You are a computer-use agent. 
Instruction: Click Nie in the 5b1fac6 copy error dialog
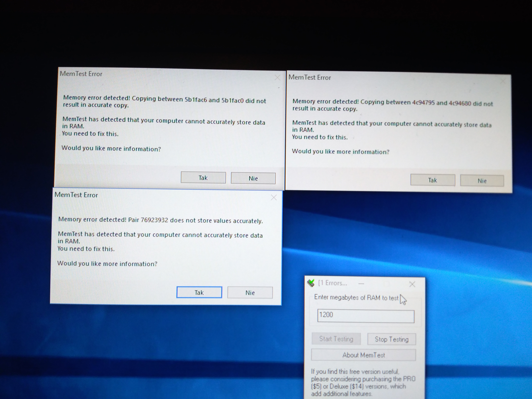253,178
